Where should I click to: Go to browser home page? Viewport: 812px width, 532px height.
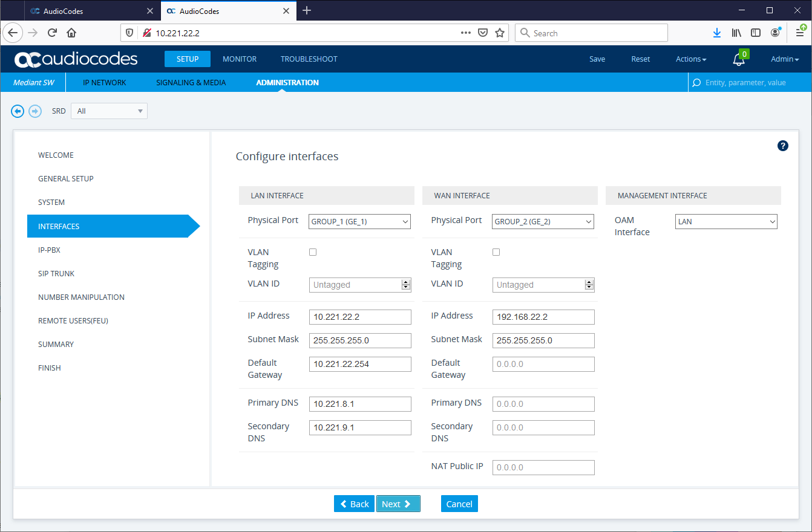click(71, 33)
